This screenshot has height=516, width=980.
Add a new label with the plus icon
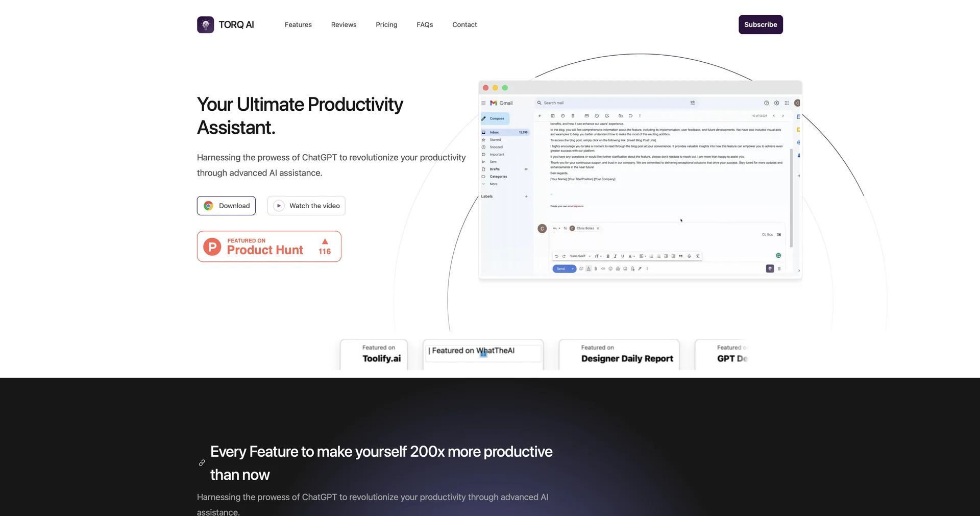point(526,196)
